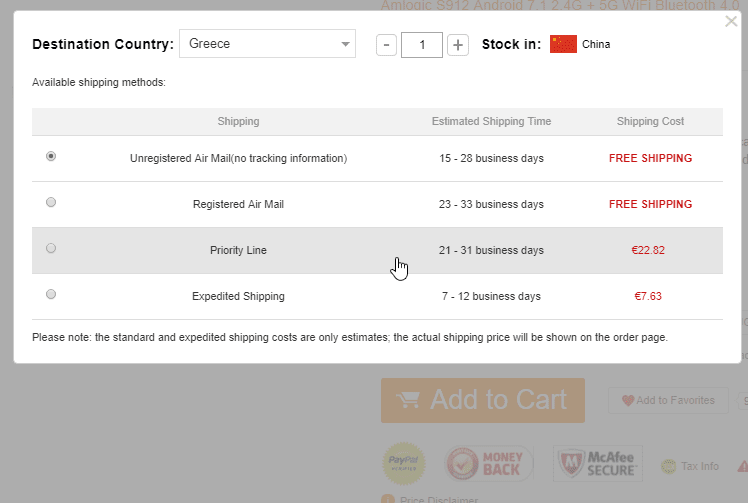
Task: Click the Add to Cart button
Action: [482, 400]
